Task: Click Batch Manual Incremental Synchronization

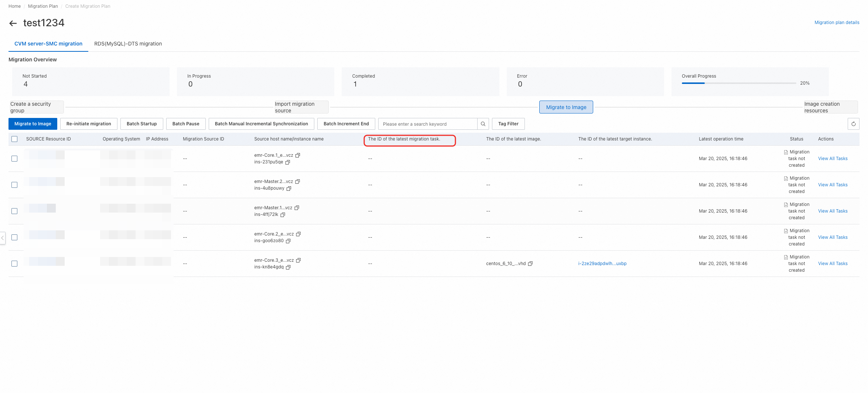Action: (262, 124)
